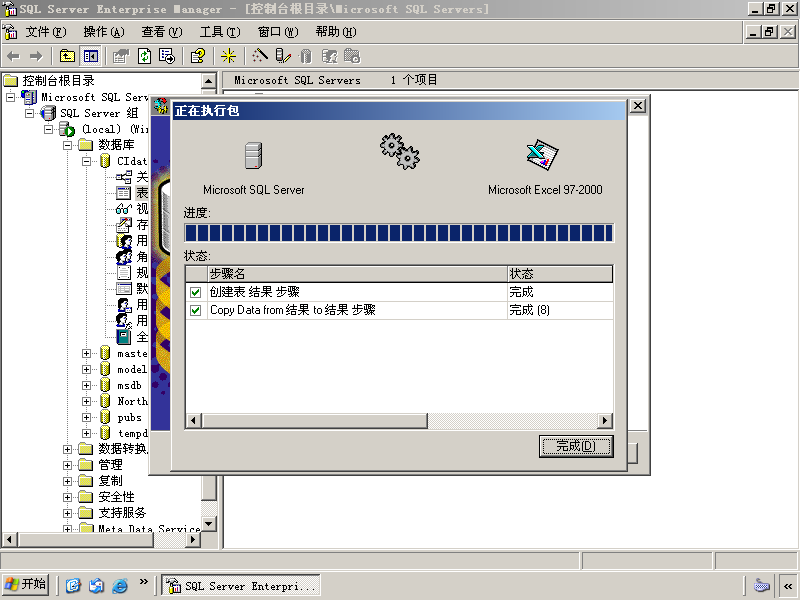Expand system tray hidden icons arrow
Image resolution: width=800 pixels, height=600 pixels.
(x=788, y=586)
